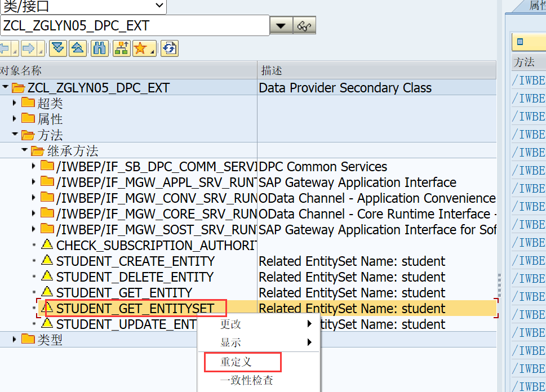The image size is (546, 392).
Task: Click the favorites star icon
Action: click(x=140, y=48)
